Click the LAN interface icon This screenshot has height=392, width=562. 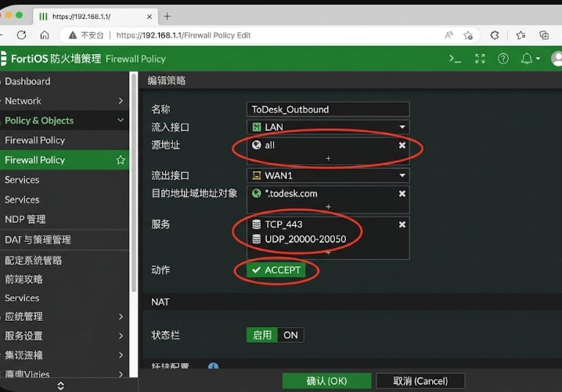click(256, 127)
